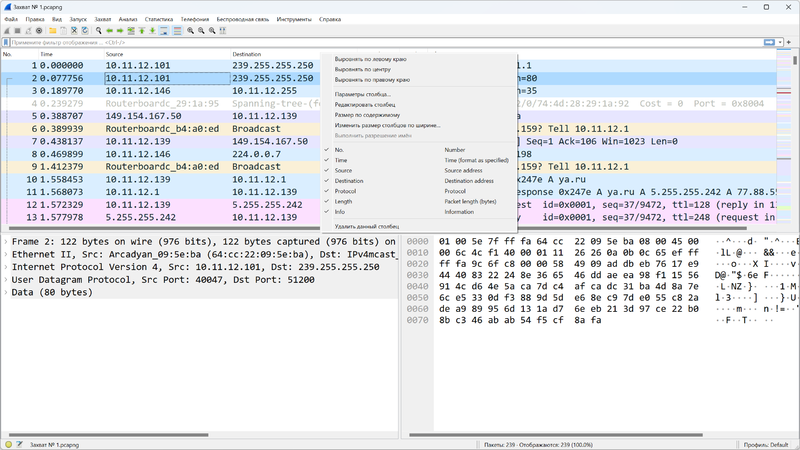Jump to last packet icon
800x450 pixels.
(153, 31)
